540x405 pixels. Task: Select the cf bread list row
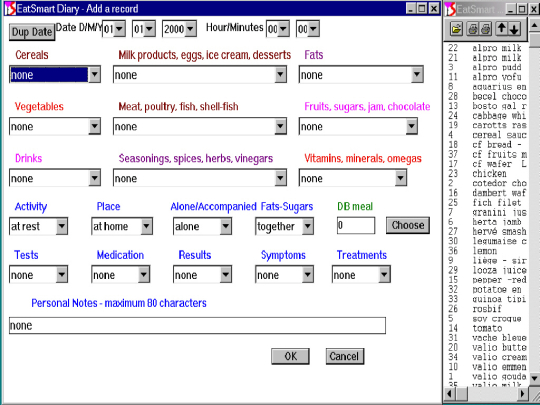tap(486, 144)
